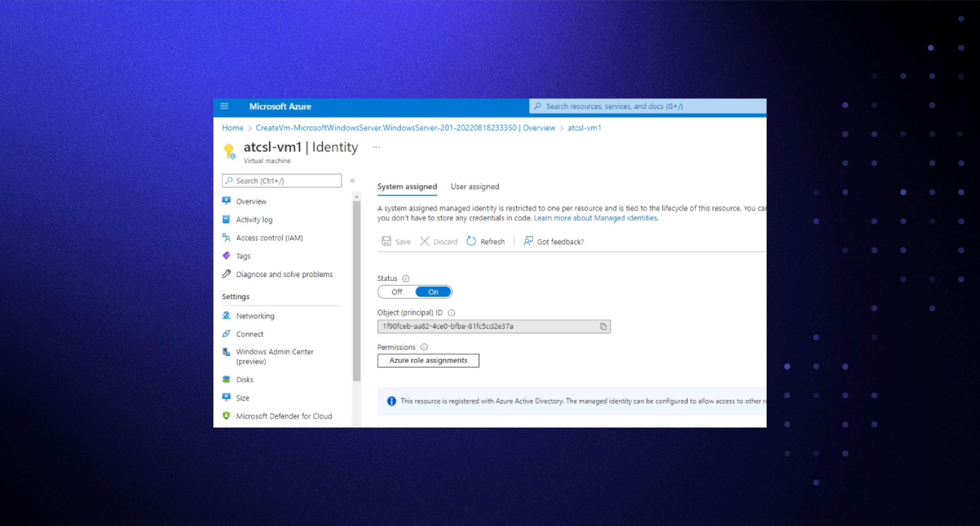Turn the managed identity Status Off
980x526 pixels.
tap(396, 291)
